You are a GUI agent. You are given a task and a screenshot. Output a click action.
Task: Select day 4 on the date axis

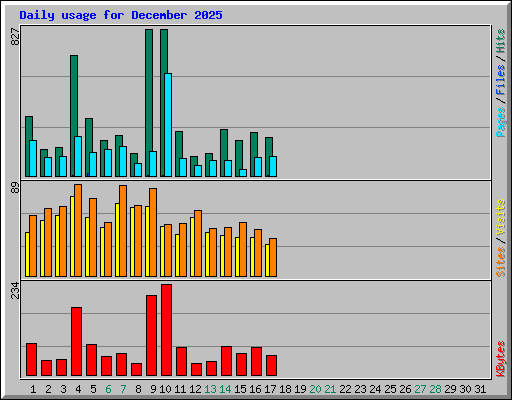[x=78, y=389]
